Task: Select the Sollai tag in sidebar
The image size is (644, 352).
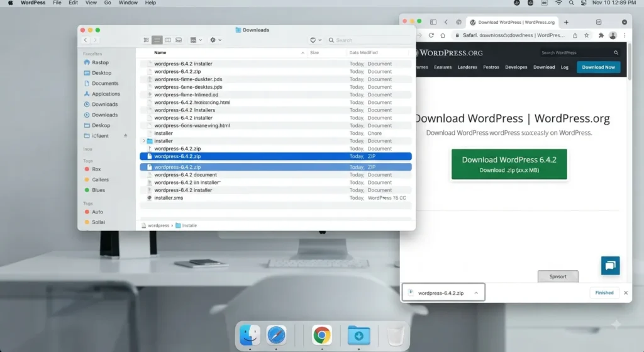Action: pyautogui.click(x=98, y=222)
